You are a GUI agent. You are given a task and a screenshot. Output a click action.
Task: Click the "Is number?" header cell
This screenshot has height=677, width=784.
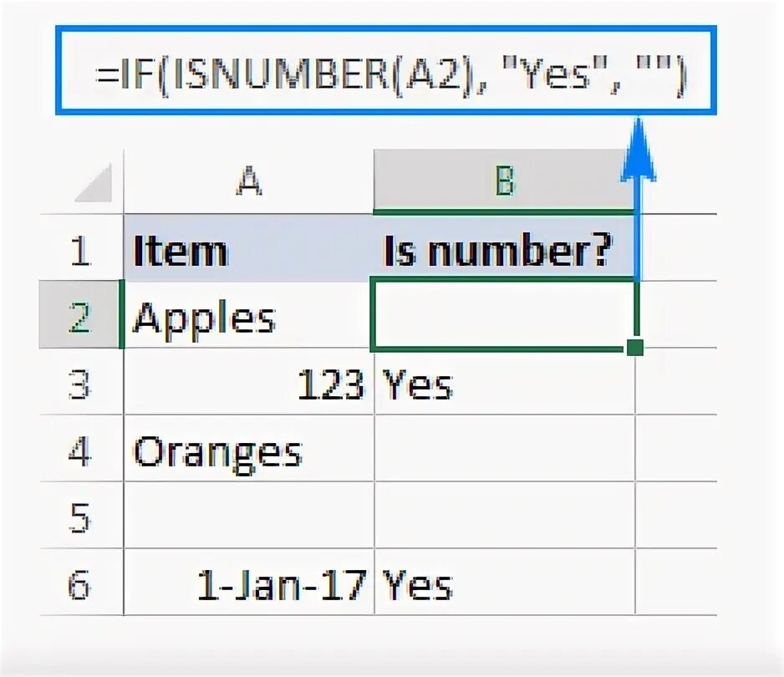point(504,248)
